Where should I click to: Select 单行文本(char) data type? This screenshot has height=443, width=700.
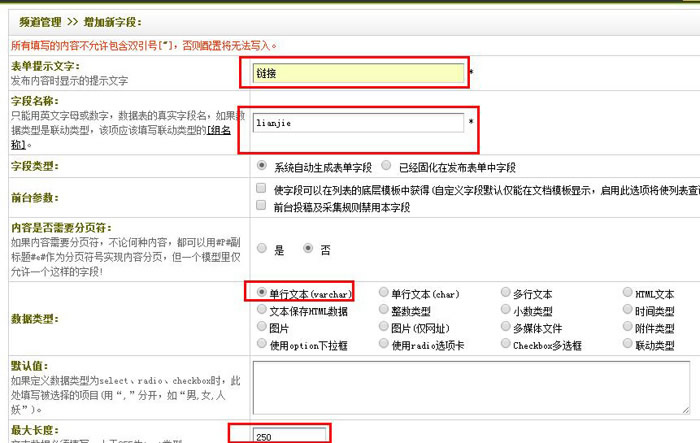384,293
